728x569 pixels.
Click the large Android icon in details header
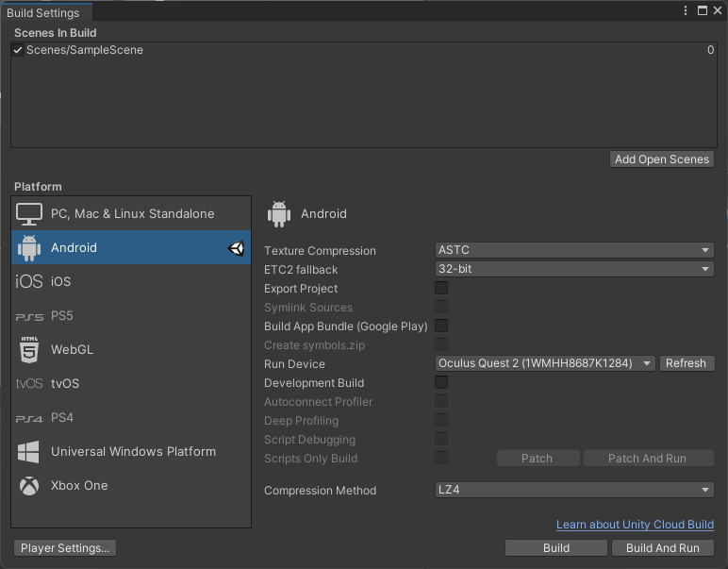279,214
